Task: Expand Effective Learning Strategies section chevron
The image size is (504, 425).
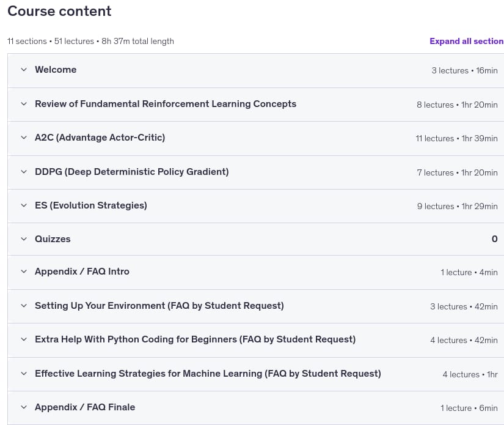Action: click(24, 373)
